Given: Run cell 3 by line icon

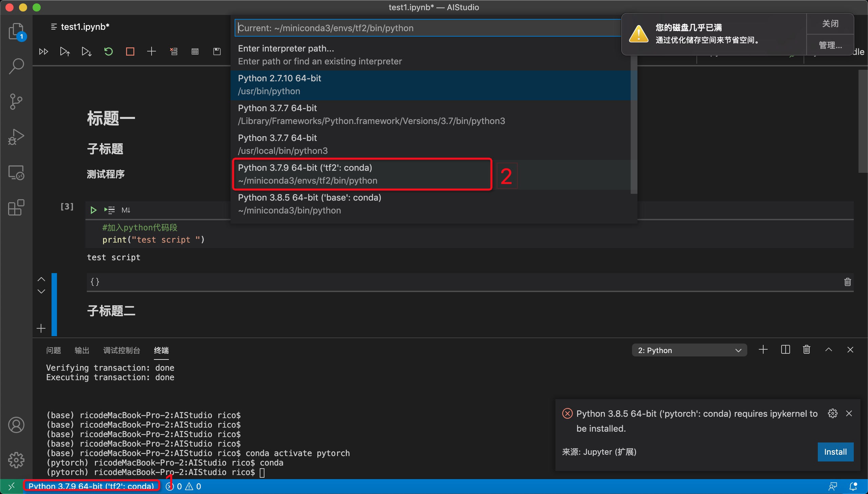Looking at the screenshot, I should coord(109,210).
